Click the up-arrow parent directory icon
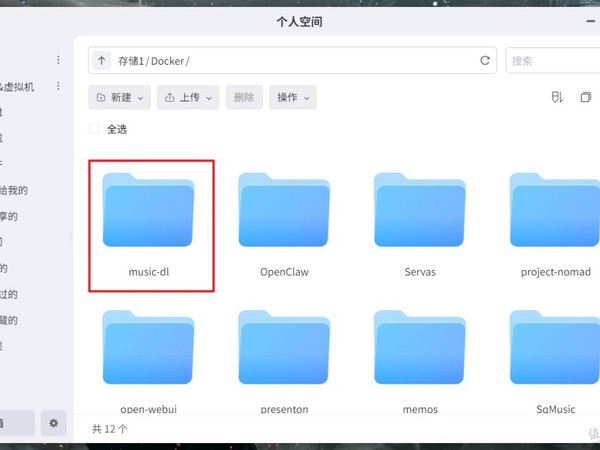 [101, 60]
